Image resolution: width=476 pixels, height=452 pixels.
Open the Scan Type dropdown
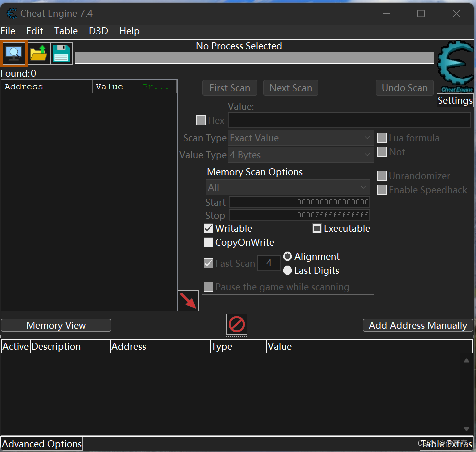click(301, 138)
